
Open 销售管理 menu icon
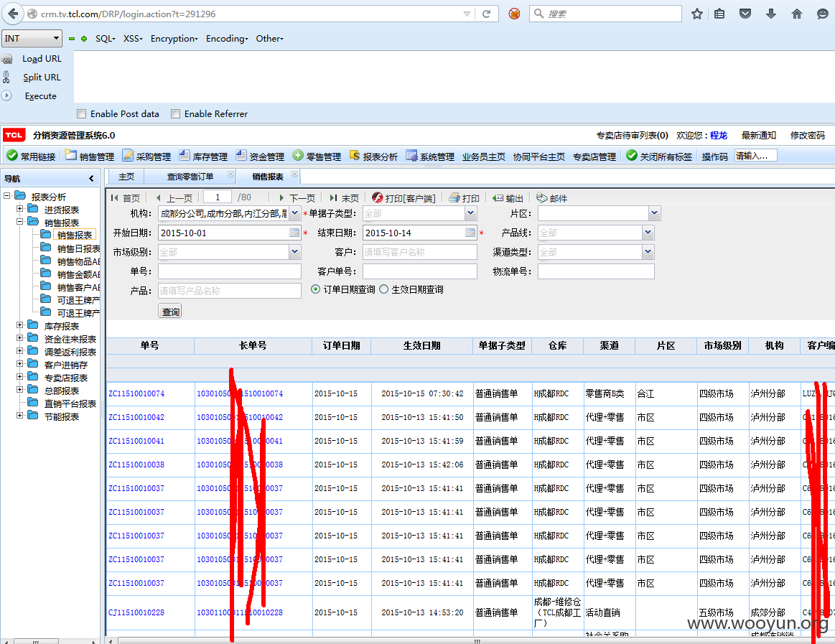70,155
